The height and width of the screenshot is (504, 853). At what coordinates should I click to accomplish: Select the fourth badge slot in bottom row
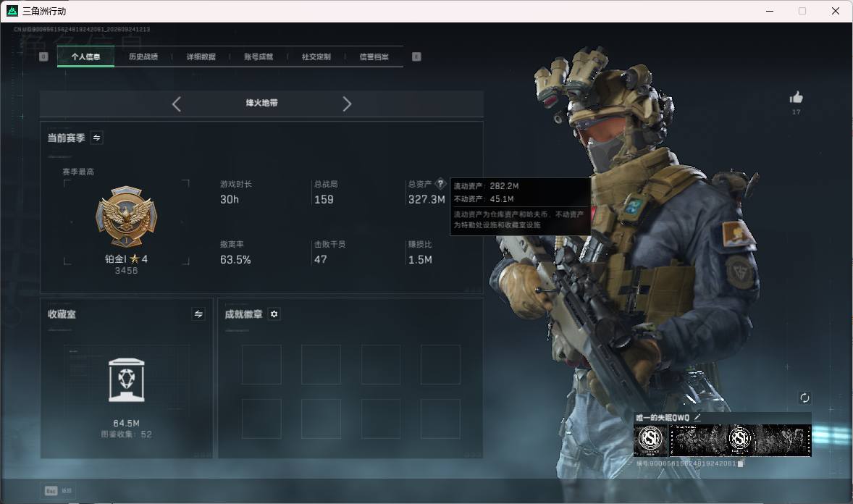(440, 419)
